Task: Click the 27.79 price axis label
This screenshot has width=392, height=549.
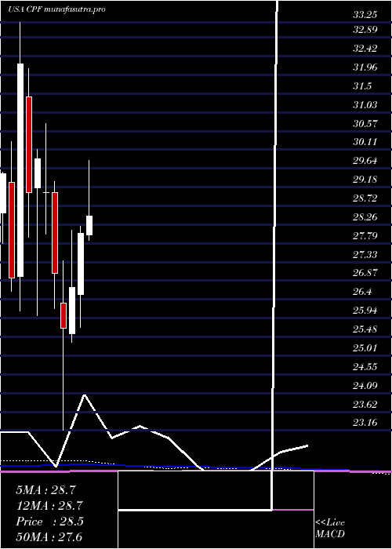Action: pyautogui.click(x=365, y=235)
